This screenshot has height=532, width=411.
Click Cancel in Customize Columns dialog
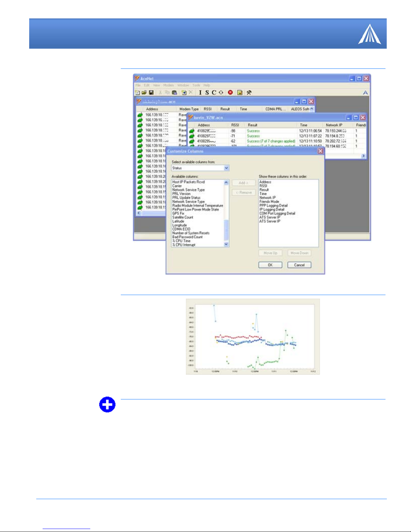pyautogui.click(x=299, y=265)
